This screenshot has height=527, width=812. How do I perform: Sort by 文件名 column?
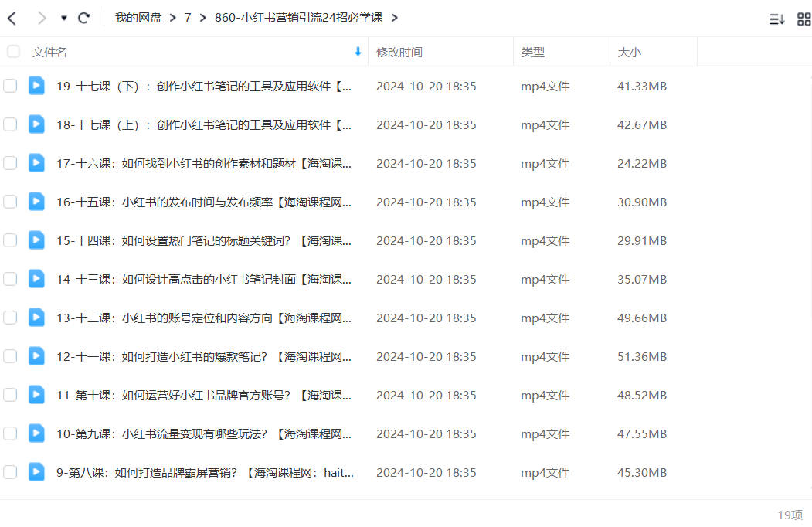click(x=49, y=53)
